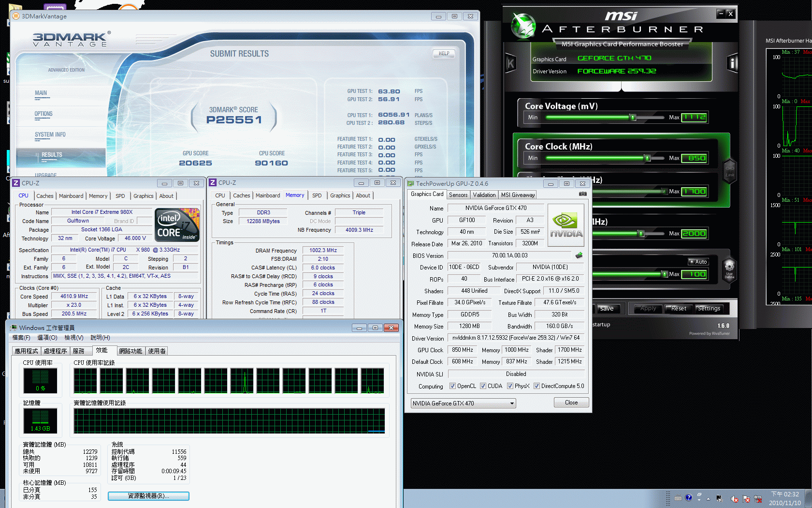Open the Afterburner information 'i' side button

732,63
